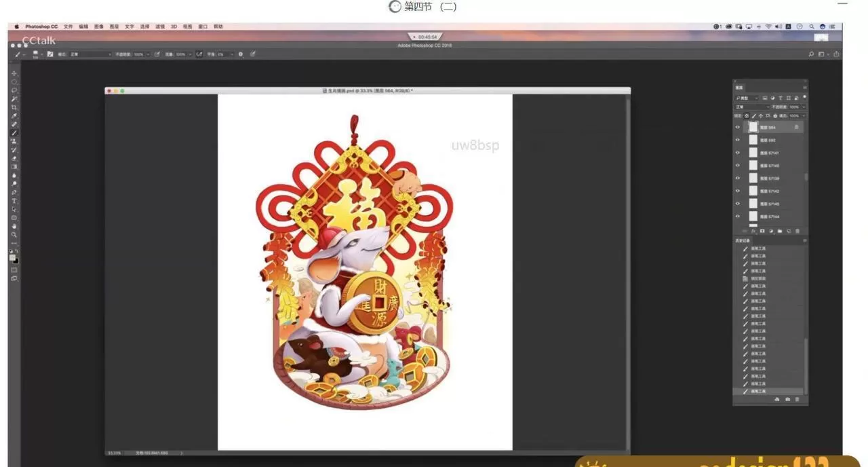This screenshot has width=868, height=467.
Task: Toggle the lock transparent pixels button
Action: (x=747, y=116)
